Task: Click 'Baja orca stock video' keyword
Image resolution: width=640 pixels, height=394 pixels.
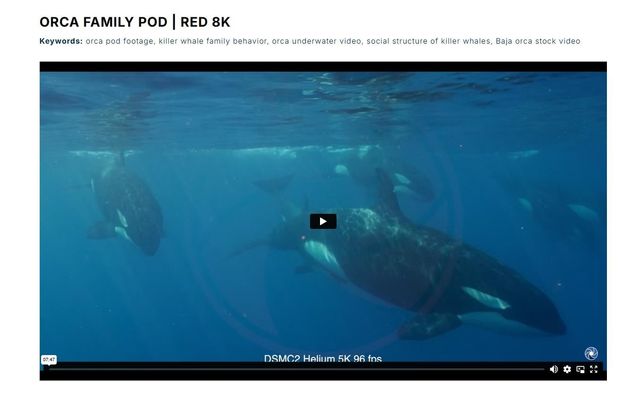Action: click(x=538, y=41)
